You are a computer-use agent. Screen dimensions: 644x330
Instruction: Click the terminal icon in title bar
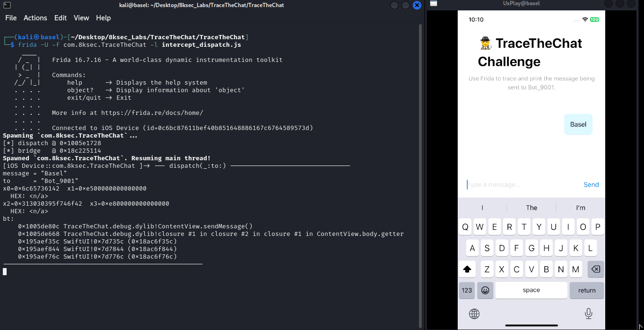point(7,5)
